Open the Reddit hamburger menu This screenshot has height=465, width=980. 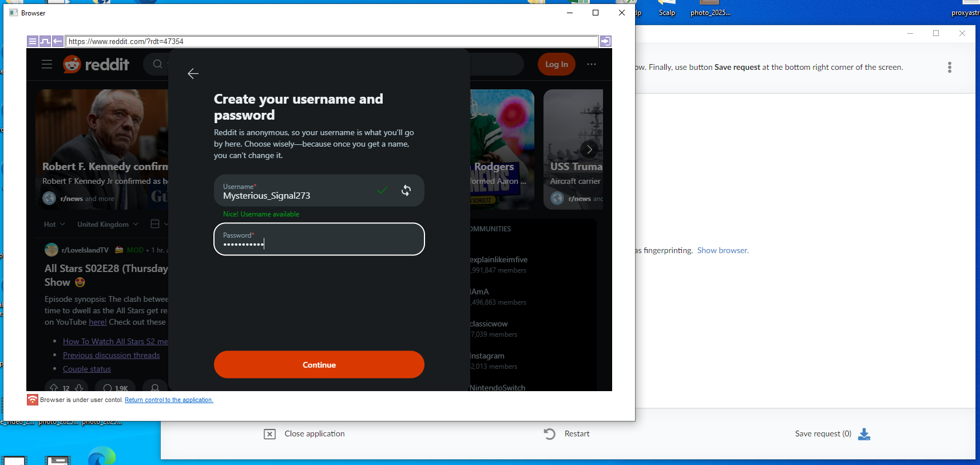(x=47, y=64)
